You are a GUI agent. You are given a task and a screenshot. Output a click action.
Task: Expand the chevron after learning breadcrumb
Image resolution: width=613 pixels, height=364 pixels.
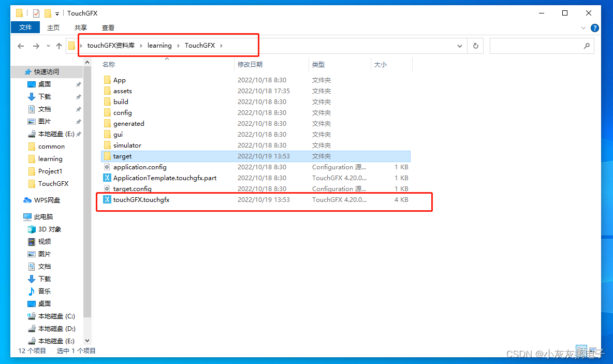pyautogui.click(x=178, y=46)
